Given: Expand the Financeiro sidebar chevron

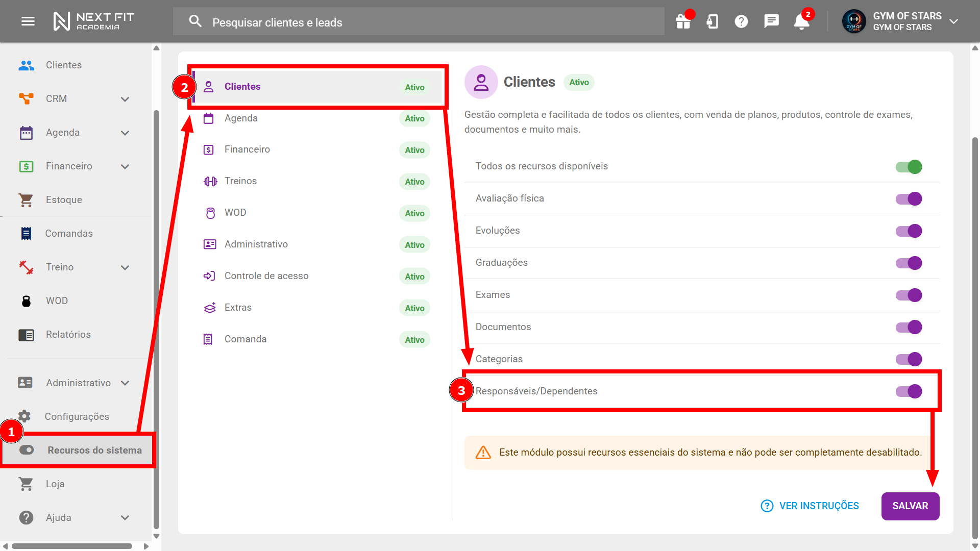Looking at the screenshot, I should tap(125, 166).
